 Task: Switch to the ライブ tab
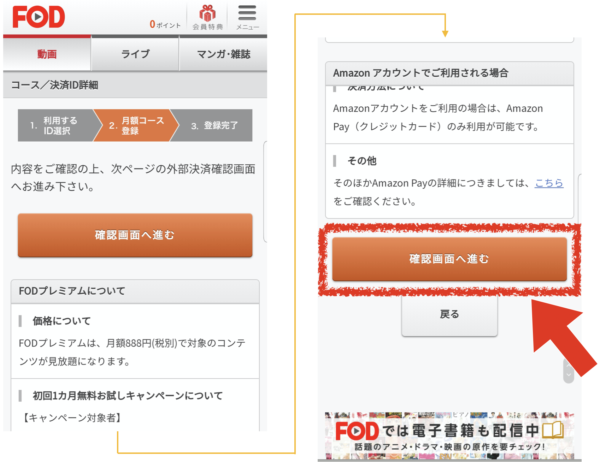point(135,54)
